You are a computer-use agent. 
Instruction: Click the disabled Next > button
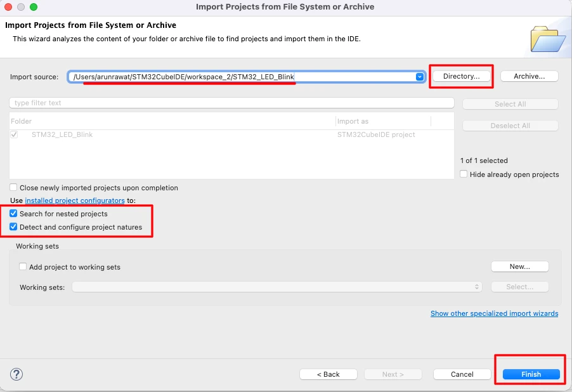pyautogui.click(x=393, y=374)
